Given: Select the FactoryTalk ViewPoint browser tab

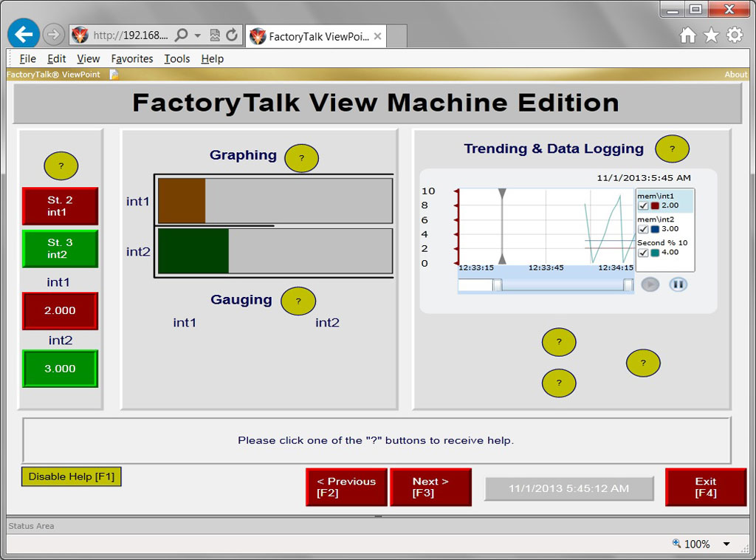Looking at the screenshot, I should click(x=316, y=36).
